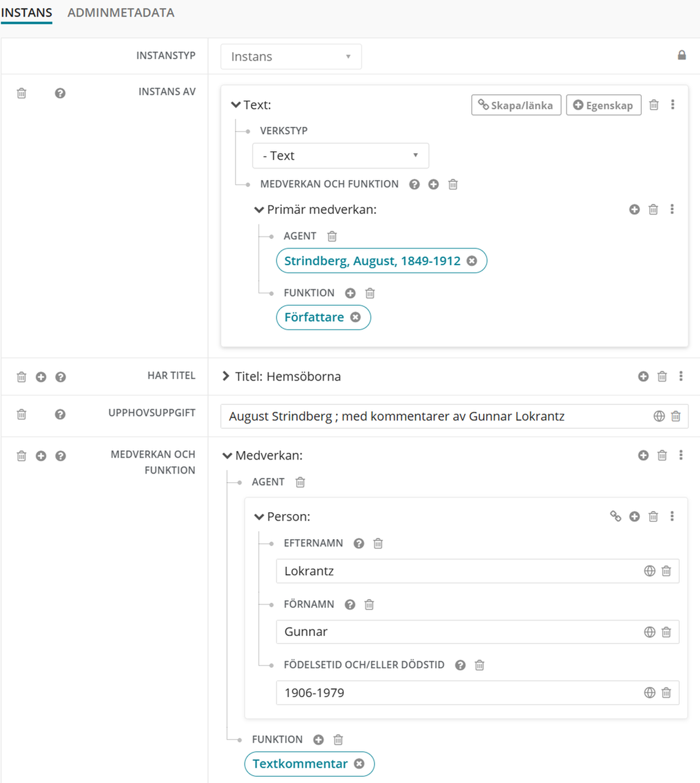The image size is (700, 783).
Task: Add a new Funktion under Primär medverkan
Action: coord(351,293)
